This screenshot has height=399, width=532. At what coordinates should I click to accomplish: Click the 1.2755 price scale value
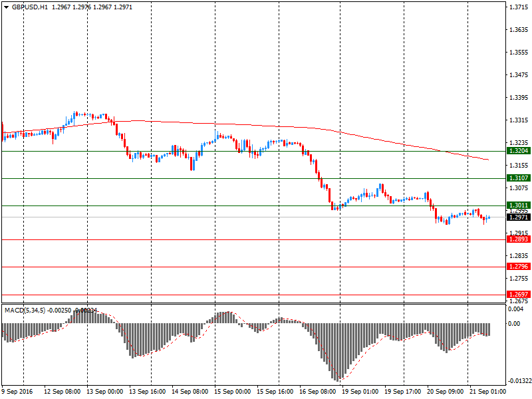(519, 278)
